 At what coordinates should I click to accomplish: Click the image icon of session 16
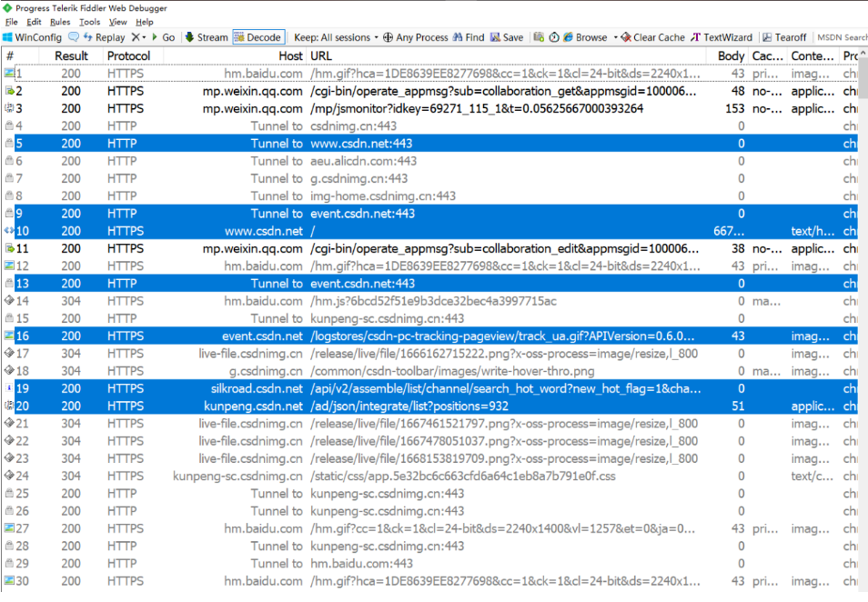(x=9, y=336)
